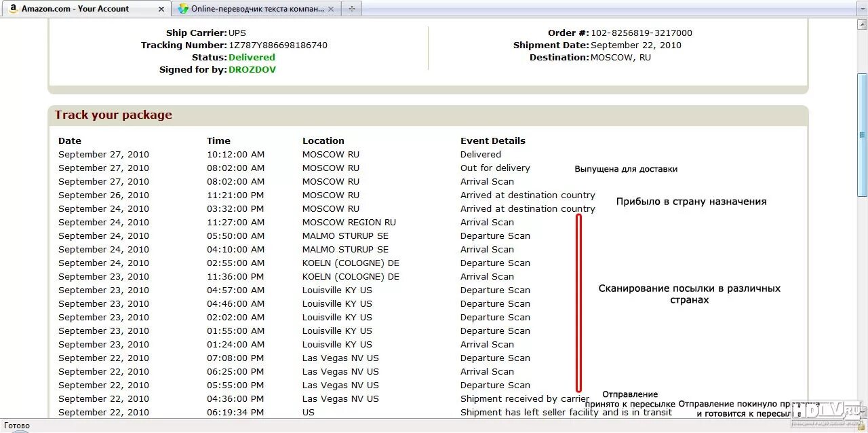
Task: Click the September 26, 2010 date cell
Action: pos(104,195)
